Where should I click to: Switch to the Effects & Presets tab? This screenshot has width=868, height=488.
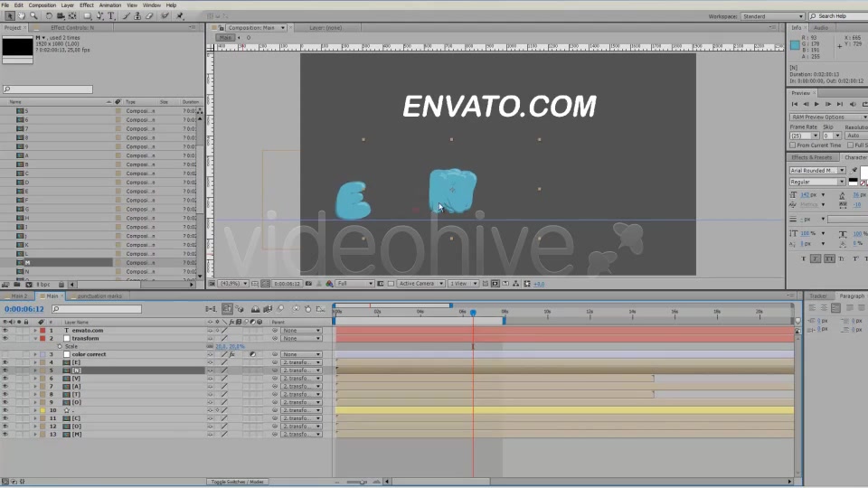(x=812, y=157)
